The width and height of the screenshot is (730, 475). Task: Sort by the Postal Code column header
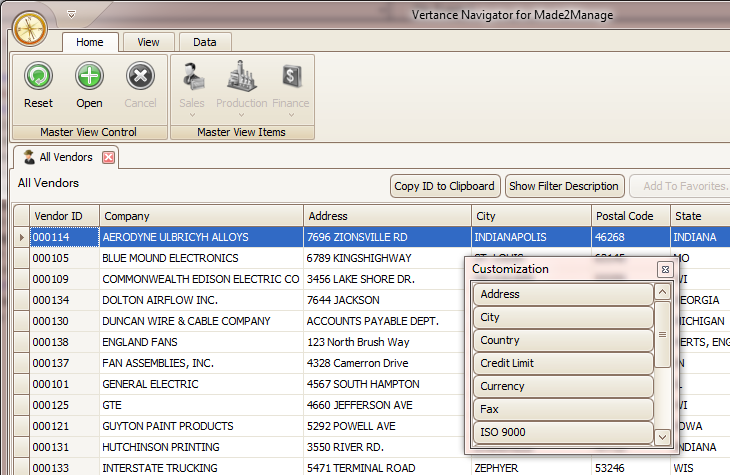[631, 216]
